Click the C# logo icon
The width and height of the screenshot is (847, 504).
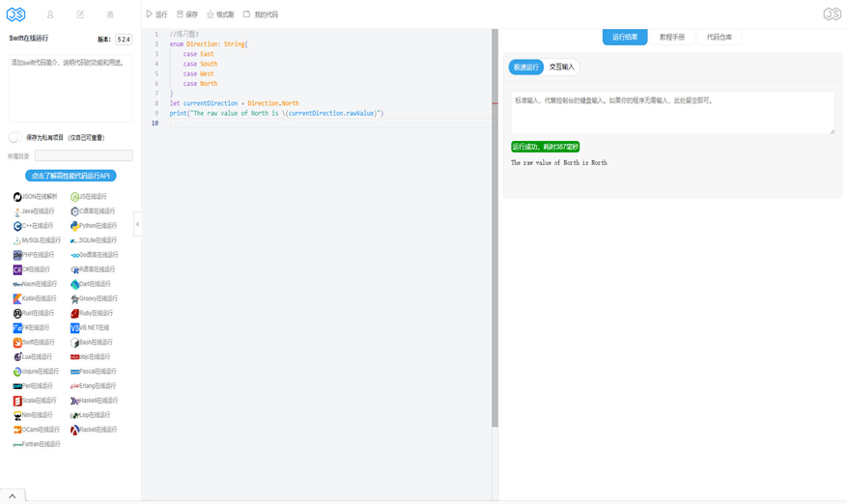coord(17,269)
